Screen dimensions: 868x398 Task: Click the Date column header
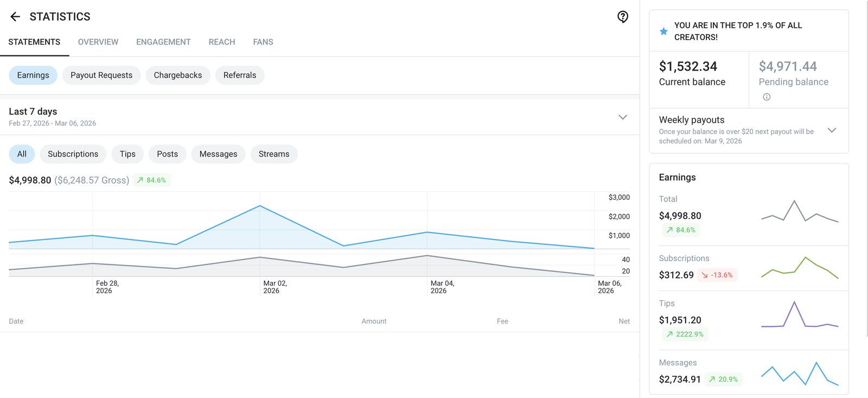pos(16,321)
